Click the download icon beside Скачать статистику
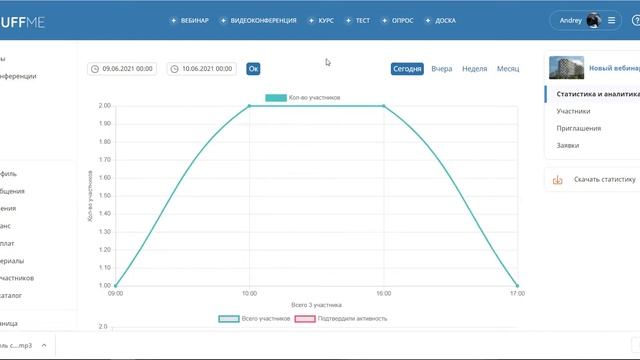This screenshot has height=360, width=640. click(x=558, y=180)
